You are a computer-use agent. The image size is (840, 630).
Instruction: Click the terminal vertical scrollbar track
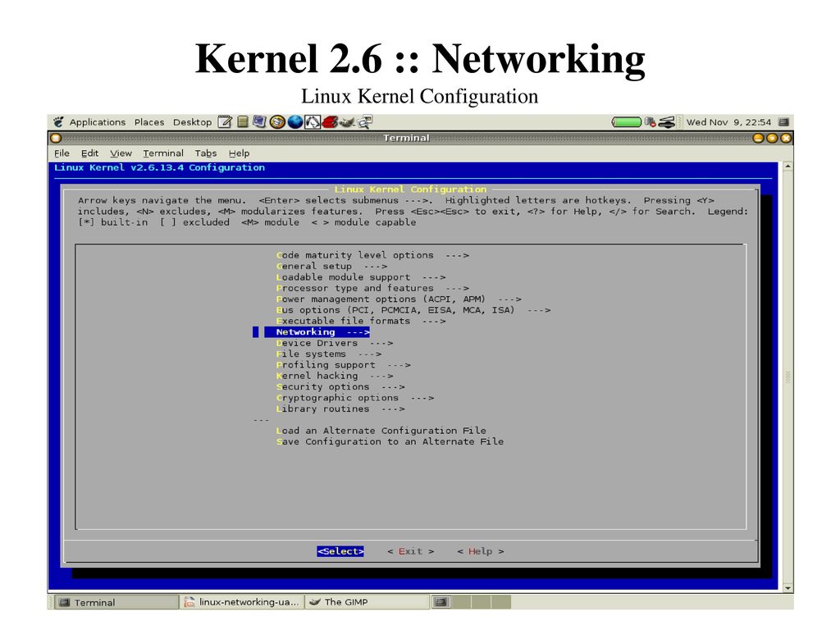pos(787,377)
